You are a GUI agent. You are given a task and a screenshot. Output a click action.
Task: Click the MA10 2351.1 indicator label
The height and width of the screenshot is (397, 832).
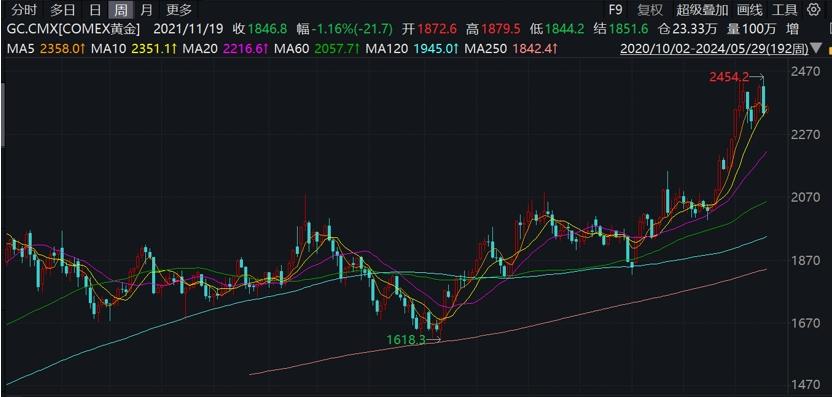pos(134,49)
